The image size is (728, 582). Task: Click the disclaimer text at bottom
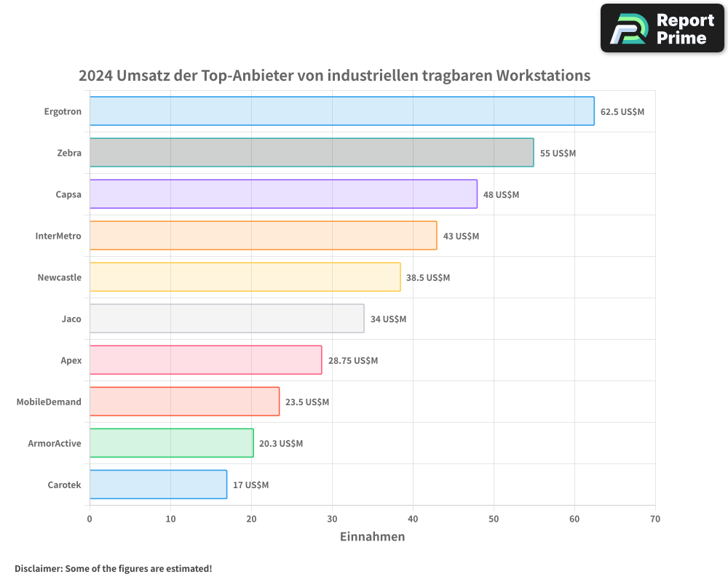[x=112, y=569]
